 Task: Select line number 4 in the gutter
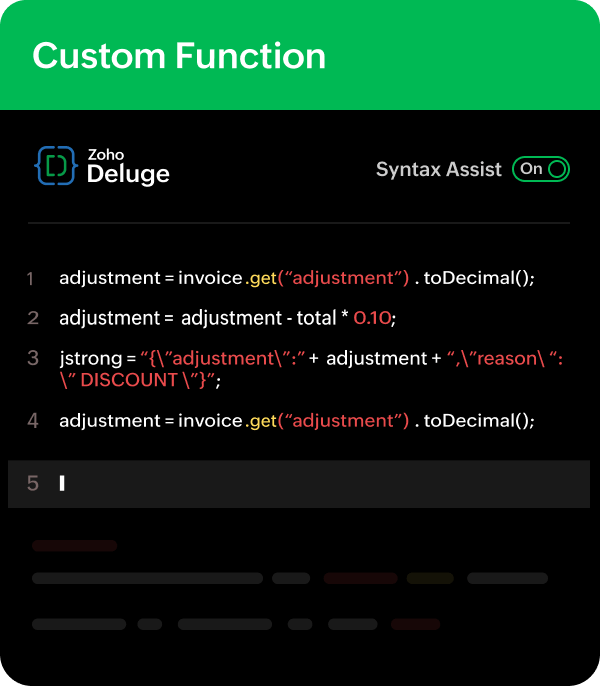click(33, 421)
